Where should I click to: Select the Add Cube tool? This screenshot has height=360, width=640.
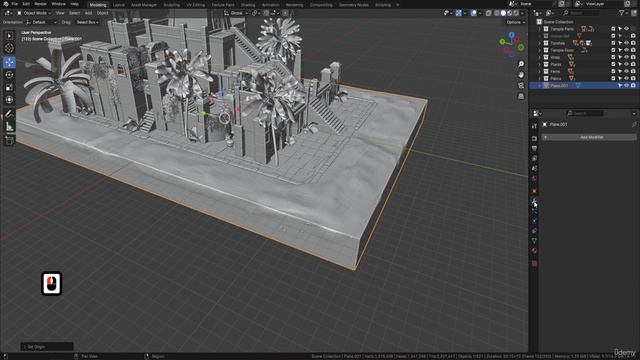click(9, 141)
